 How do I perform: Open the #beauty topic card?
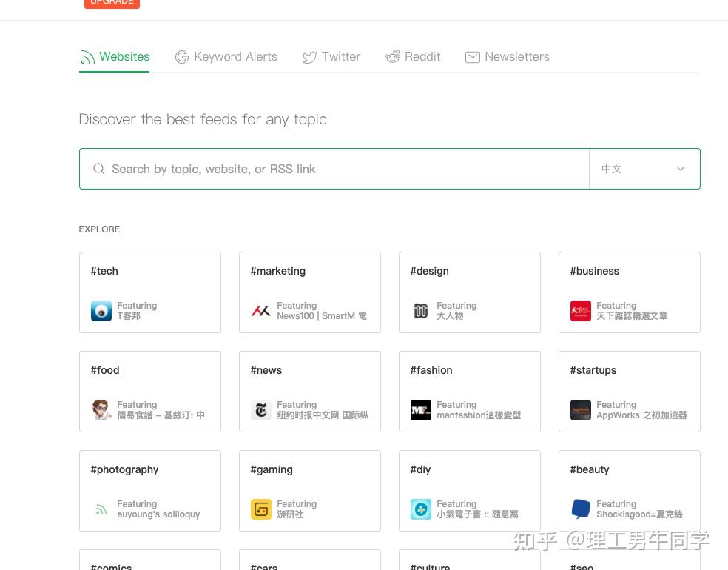click(629, 491)
